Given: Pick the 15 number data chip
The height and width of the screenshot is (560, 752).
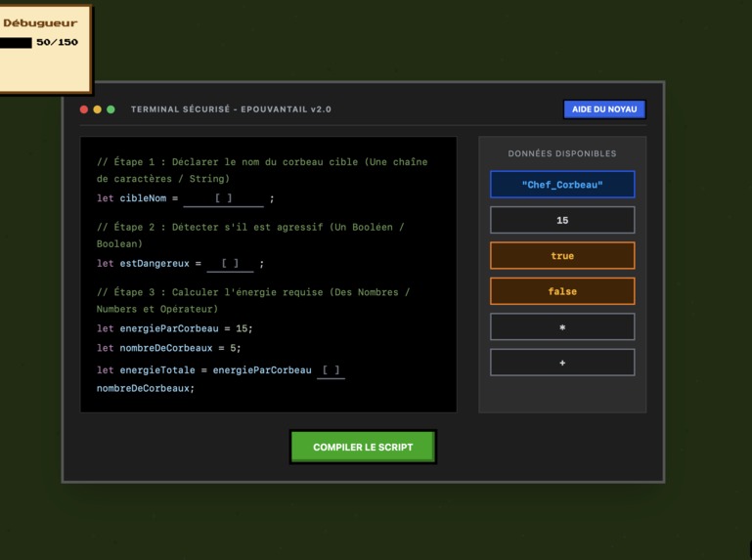Looking at the screenshot, I should pyautogui.click(x=562, y=220).
